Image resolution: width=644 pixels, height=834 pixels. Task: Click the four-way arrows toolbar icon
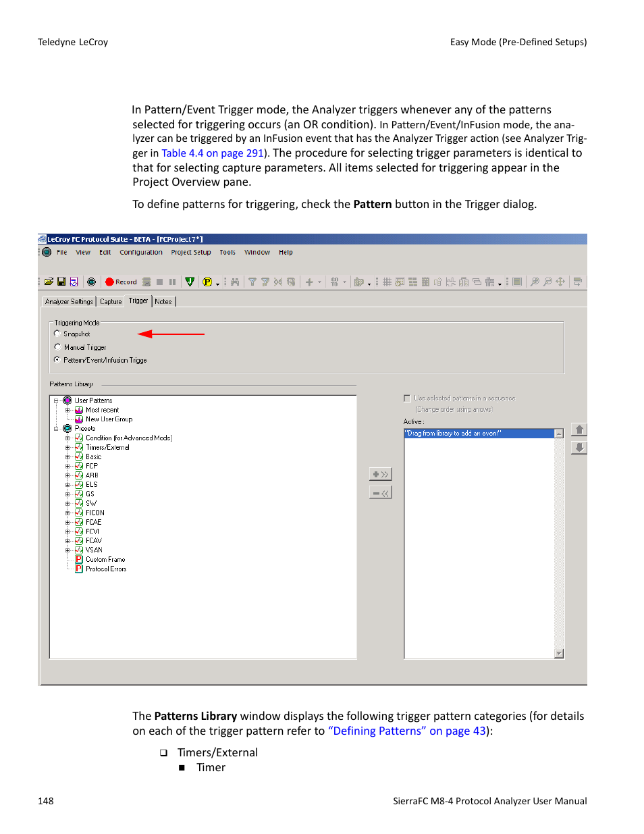(560, 282)
